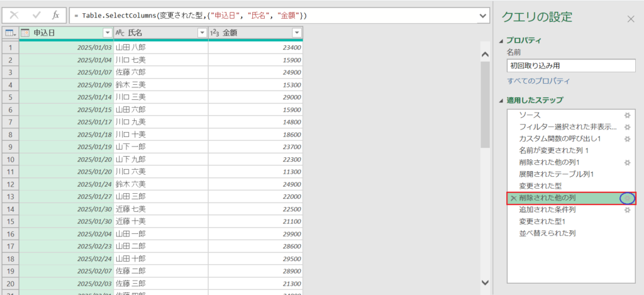Click the amount cell 29900
The width and height of the screenshot is (644, 295).
pyautogui.click(x=255, y=234)
